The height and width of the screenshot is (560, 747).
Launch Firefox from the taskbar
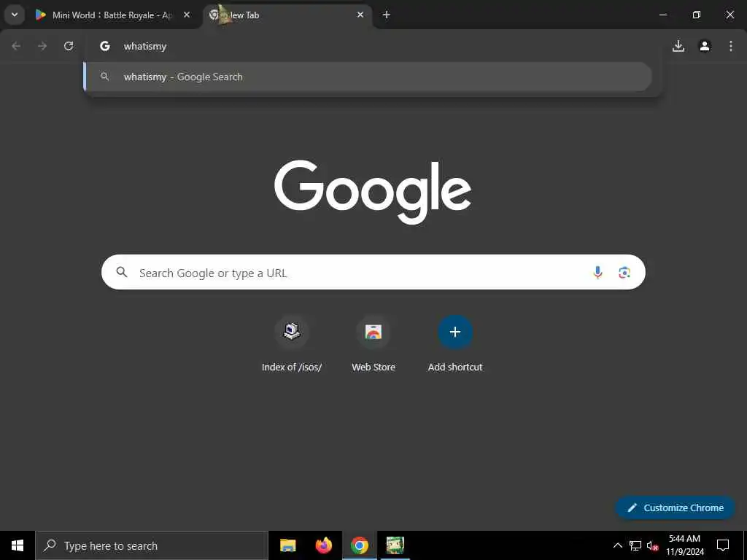[x=323, y=545]
